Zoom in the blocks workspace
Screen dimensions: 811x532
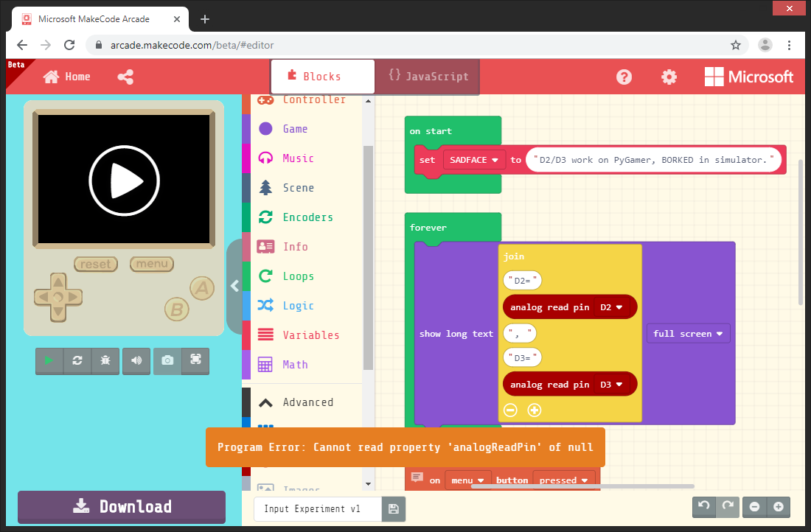click(x=779, y=507)
